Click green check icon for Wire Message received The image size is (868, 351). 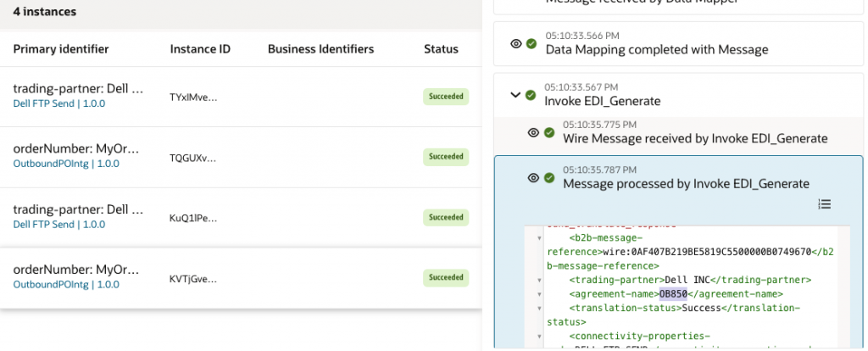pyautogui.click(x=549, y=132)
